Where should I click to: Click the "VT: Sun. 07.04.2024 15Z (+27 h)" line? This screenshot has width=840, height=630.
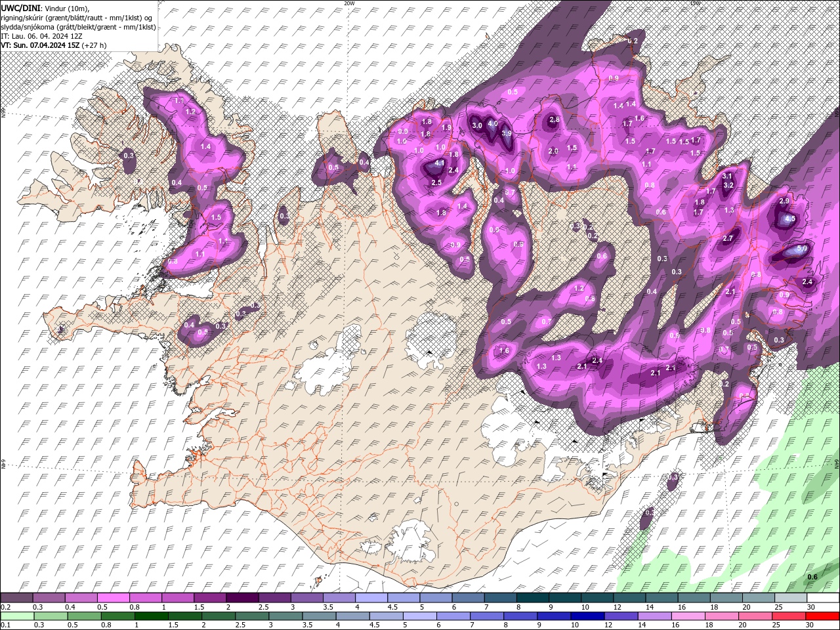pos(54,45)
